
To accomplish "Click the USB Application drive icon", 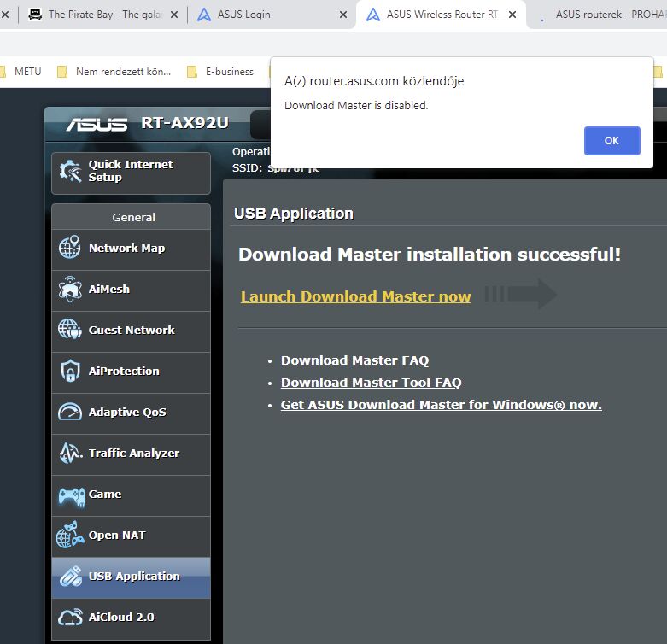I will pos(71,576).
